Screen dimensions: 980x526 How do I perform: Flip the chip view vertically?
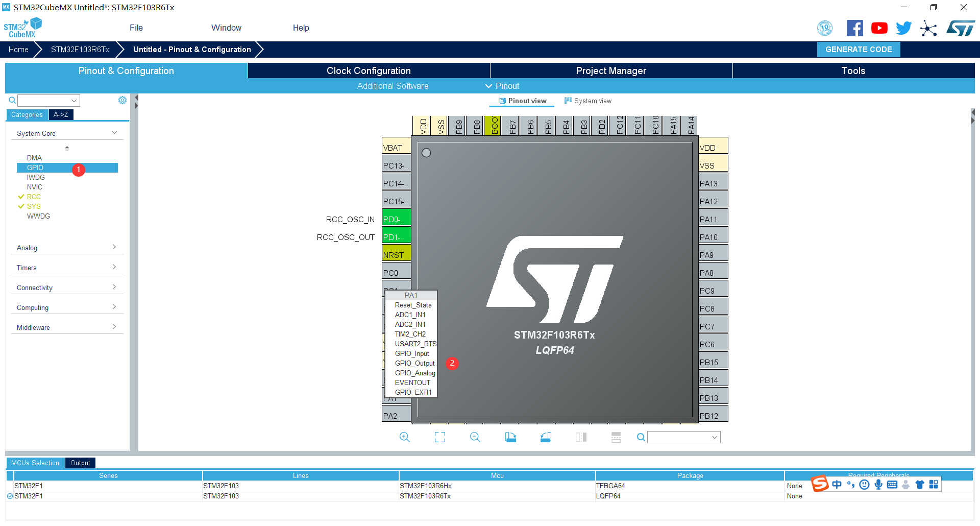616,437
